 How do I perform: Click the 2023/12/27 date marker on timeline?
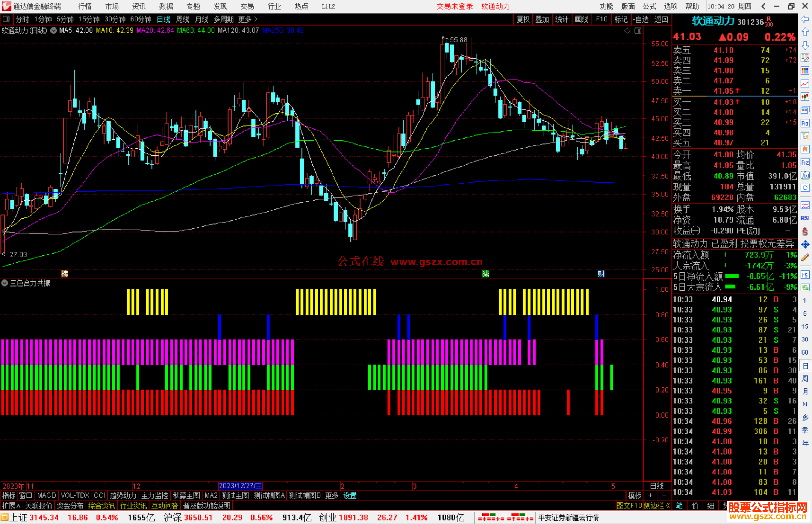coord(240,486)
